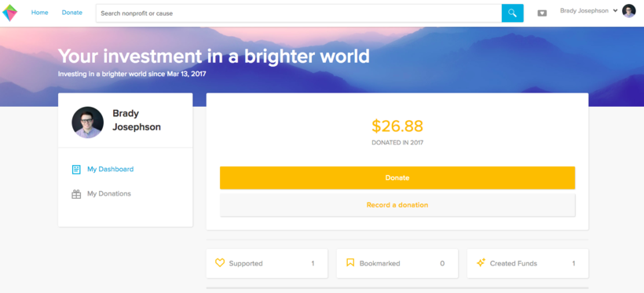The image size is (644, 293).
Task: Open the Brady Josephson user name menu
Action: coord(584,11)
